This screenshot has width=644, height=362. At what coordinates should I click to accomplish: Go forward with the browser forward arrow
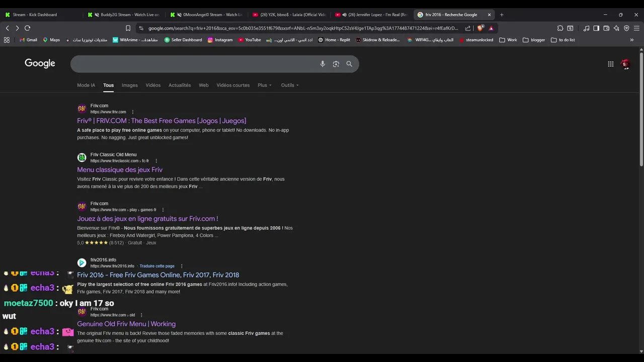(17, 28)
